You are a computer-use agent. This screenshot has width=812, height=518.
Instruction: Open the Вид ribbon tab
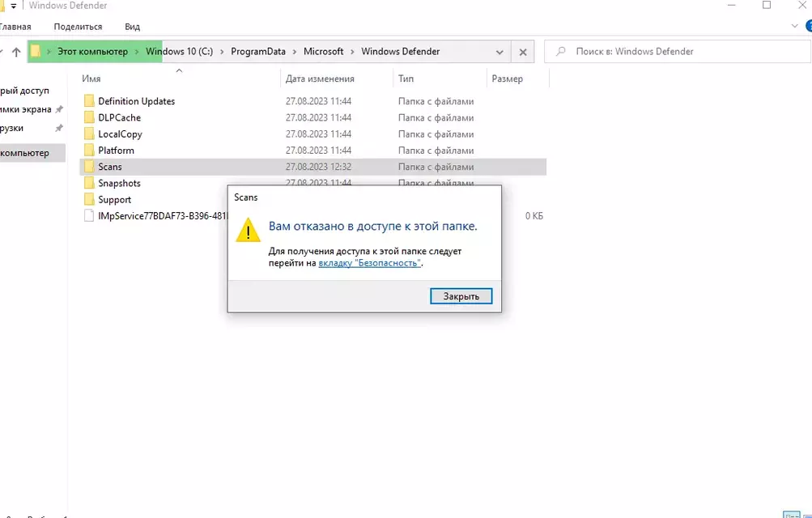point(132,27)
